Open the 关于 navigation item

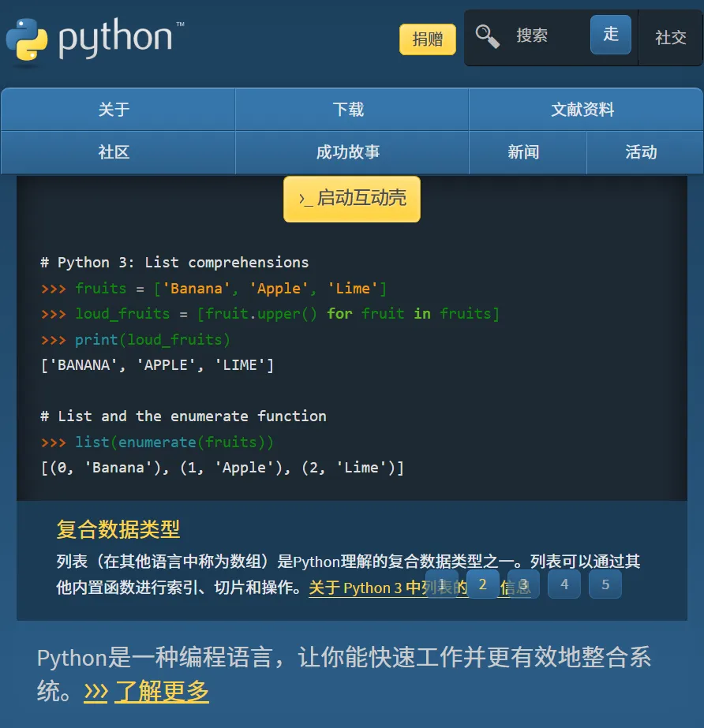coord(118,110)
